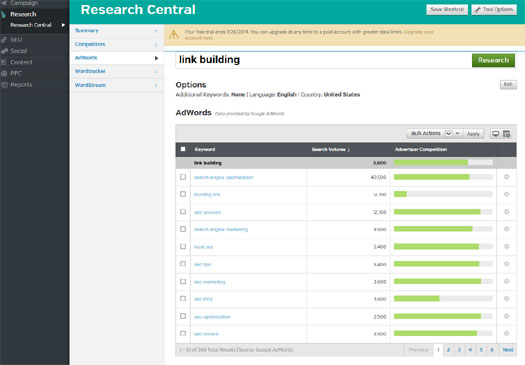Click the SEO link icon in sidebar
This screenshot has height=365, width=525.
tap(4, 40)
